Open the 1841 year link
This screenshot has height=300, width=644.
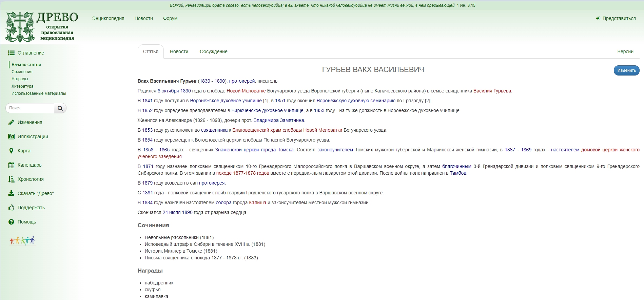[x=148, y=101]
